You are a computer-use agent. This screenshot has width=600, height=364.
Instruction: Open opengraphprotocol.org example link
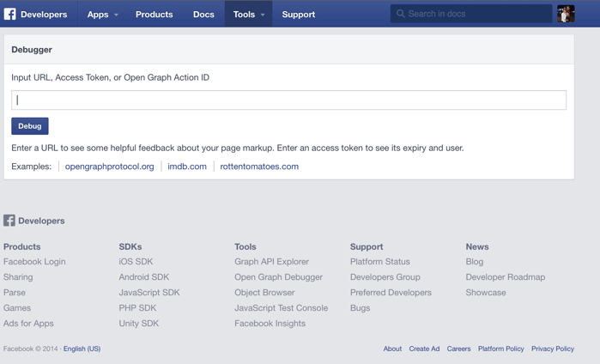(x=109, y=167)
